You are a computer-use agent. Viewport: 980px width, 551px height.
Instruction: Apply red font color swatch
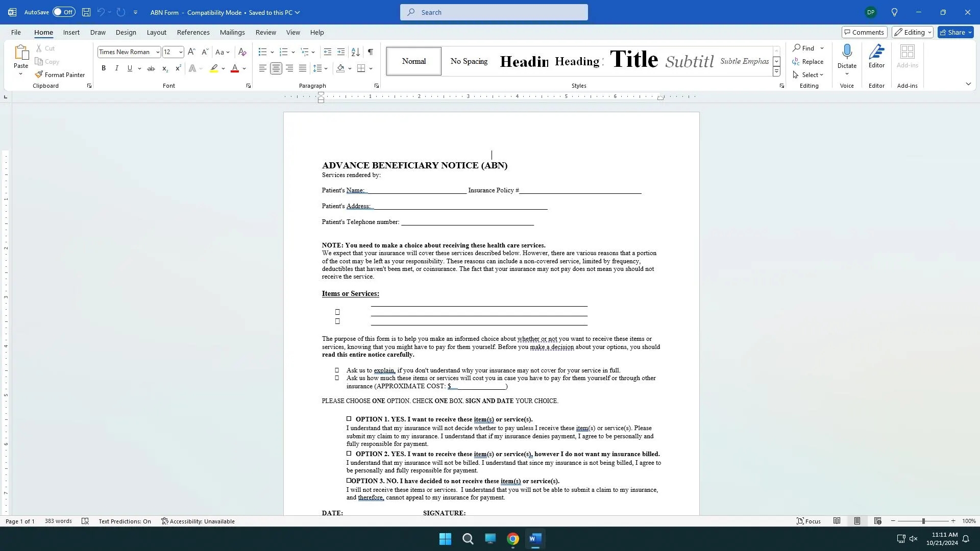click(235, 68)
